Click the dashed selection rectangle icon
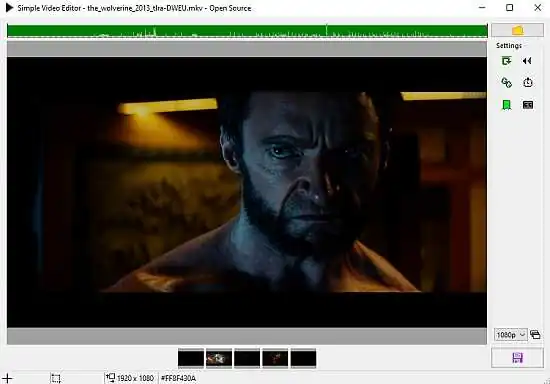The height and width of the screenshot is (384, 550). (55, 378)
